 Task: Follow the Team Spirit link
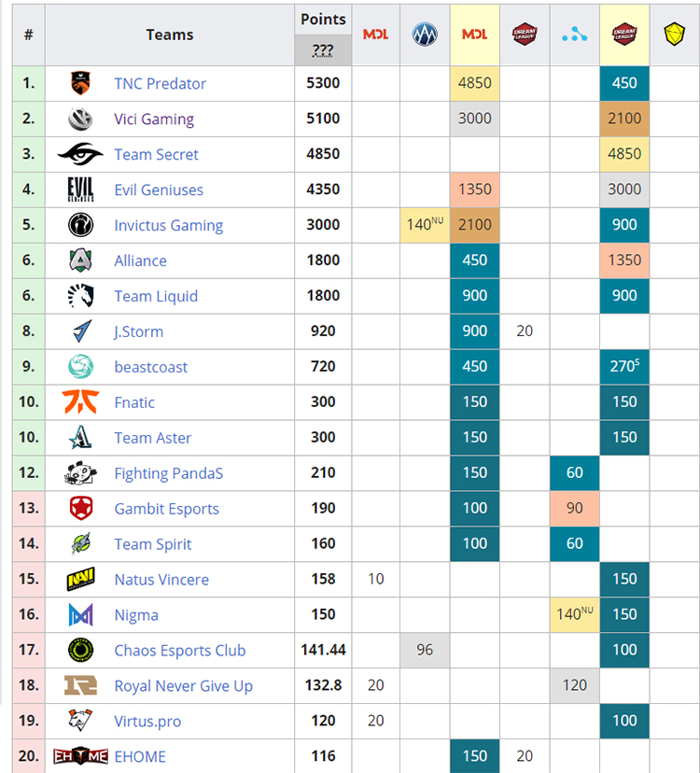pos(153,543)
